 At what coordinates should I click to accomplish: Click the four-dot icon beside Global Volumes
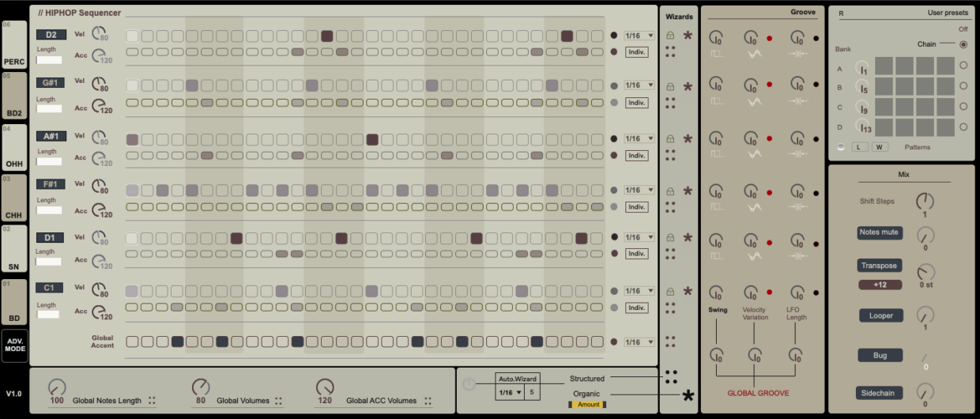[278, 401]
